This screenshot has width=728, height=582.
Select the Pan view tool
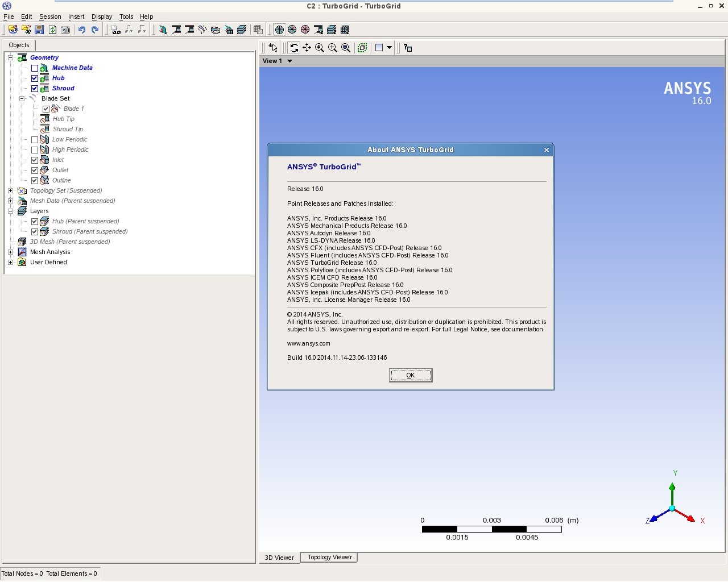pos(307,48)
